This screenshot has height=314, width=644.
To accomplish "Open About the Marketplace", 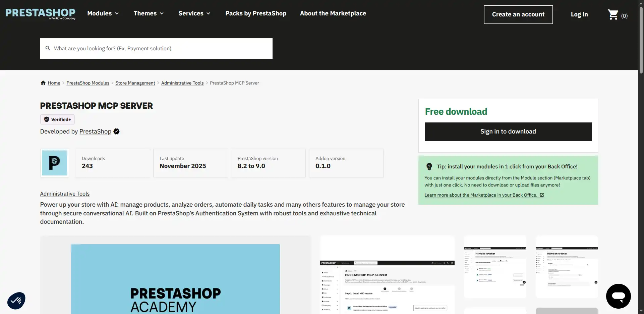I will [333, 13].
